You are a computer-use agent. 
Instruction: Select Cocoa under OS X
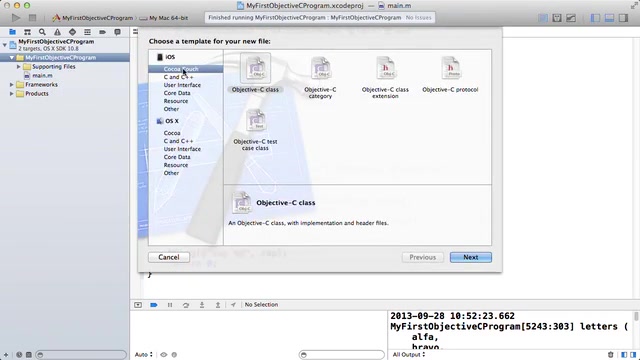tap(172, 133)
